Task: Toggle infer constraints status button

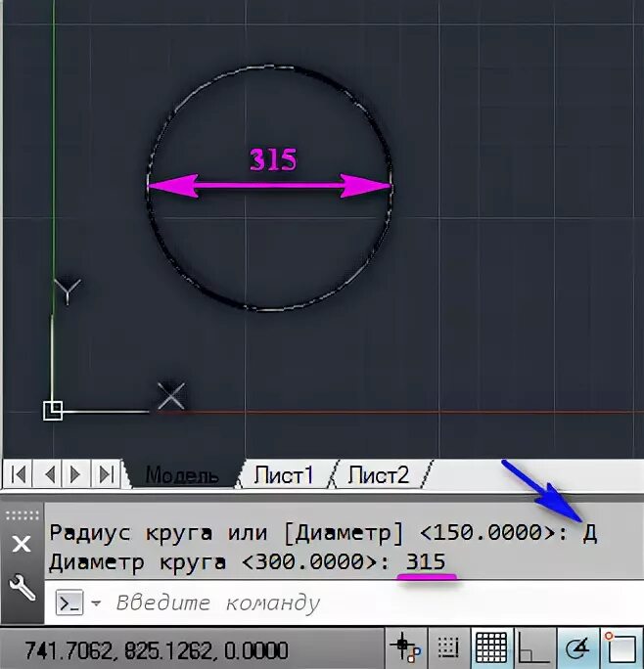Action: tap(406, 648)
